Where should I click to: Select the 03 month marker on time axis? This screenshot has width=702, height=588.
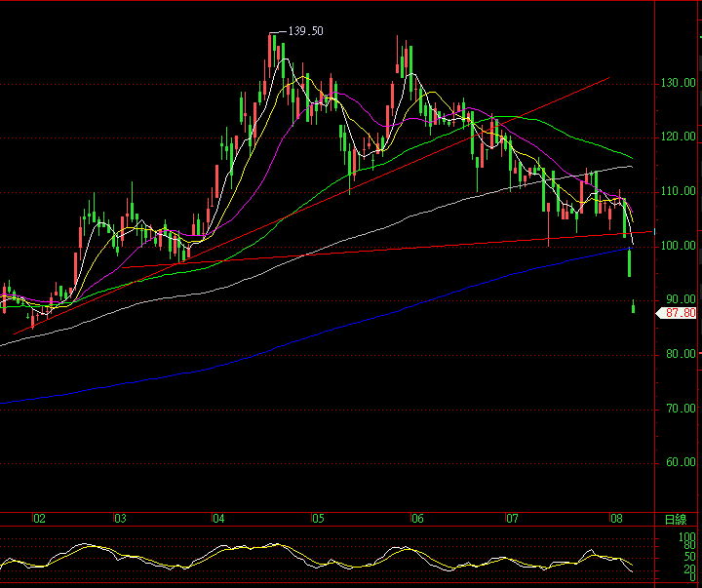click(x=120, y=519)
